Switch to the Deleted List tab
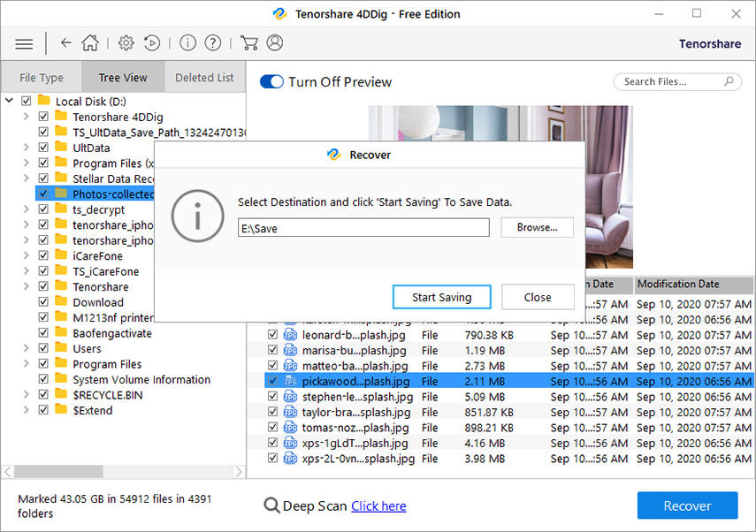This screenshot has width=756, height=532. tap(204, 77)
